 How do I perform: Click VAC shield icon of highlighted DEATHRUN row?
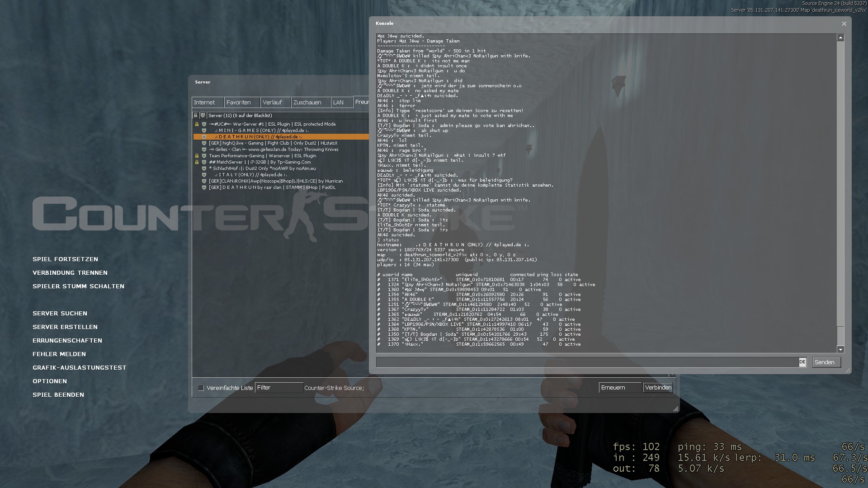pyautogui.click(x=204, y=136)
